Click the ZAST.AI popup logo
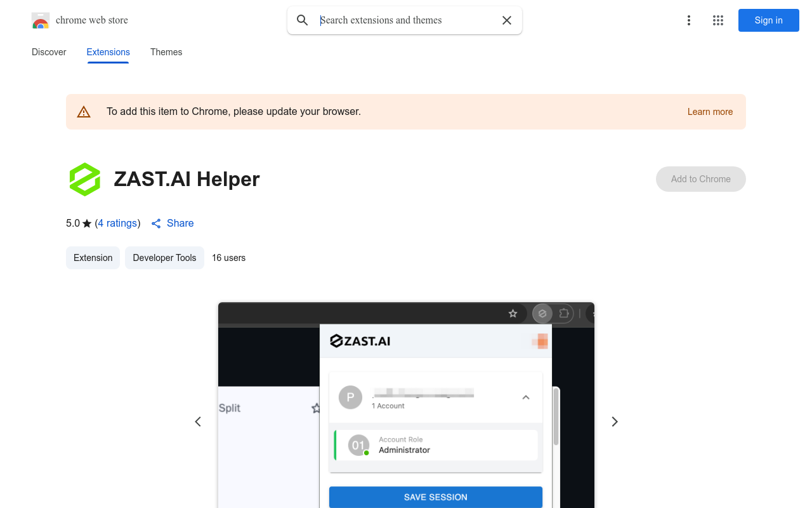 [x=360, y=341]
